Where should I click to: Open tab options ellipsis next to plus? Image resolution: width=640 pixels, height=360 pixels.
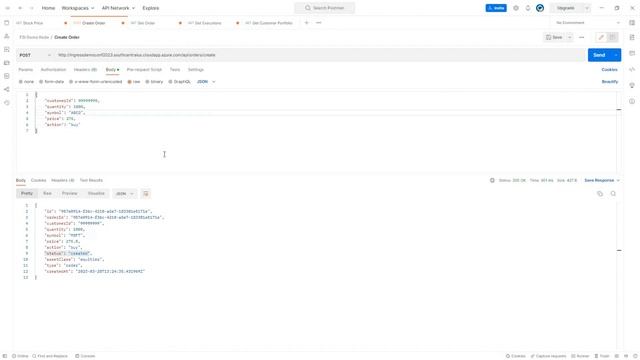pos(319,23)
